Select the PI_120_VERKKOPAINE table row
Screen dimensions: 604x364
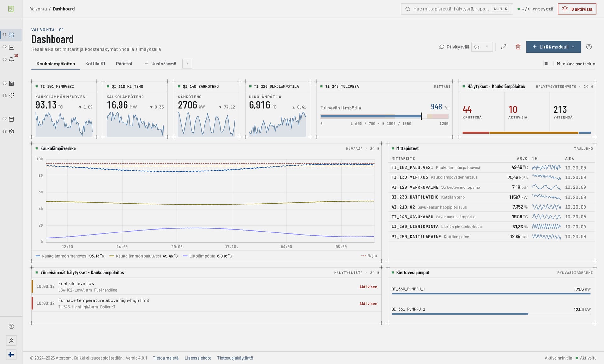click(x=491, y=187)
